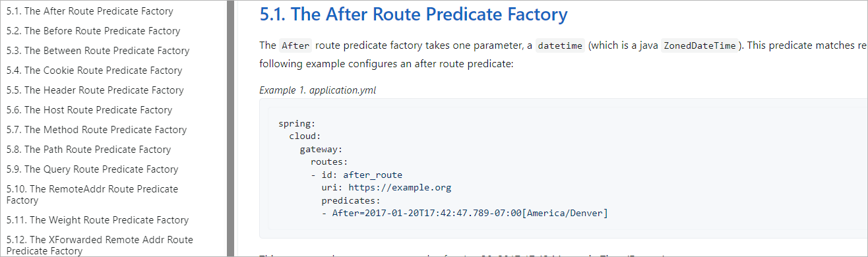Click the inline code 'ZonedDateTime'
The width and height of the screenshot is (868, 257).
coord(699,45)
